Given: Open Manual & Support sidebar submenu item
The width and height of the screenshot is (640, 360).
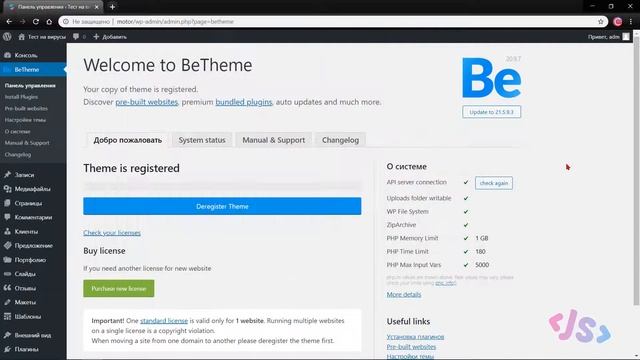Looking at the screenshot, I should 27,143.
